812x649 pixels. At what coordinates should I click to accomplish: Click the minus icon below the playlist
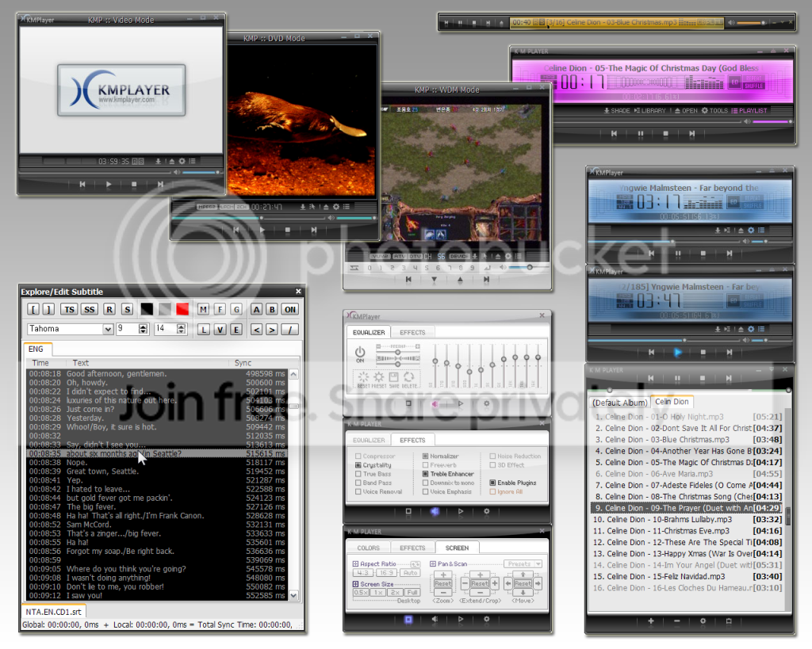(x=677, y=621)
